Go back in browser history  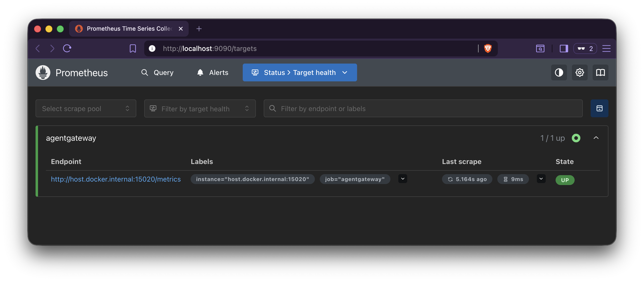[x=38, y=48]
